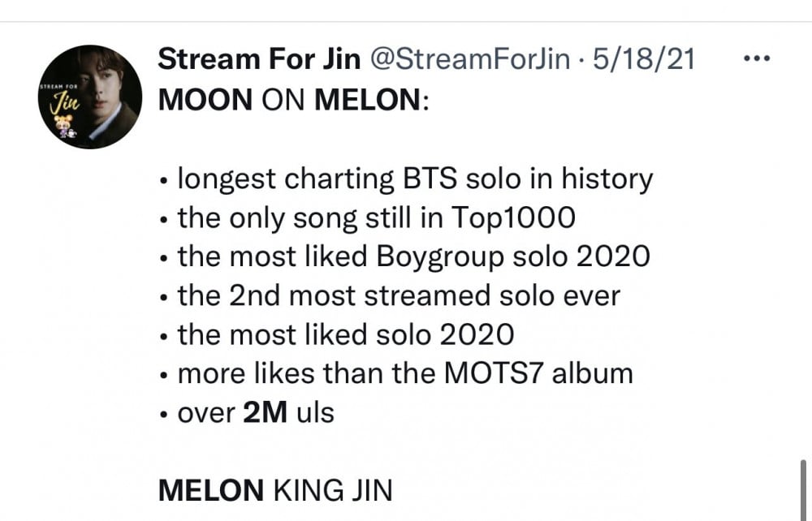The height and width of the screenshot is (521, 812).
Task: Click the MOON ON MELON heading text
Action: pyautogui.click(x=294, y=99)
